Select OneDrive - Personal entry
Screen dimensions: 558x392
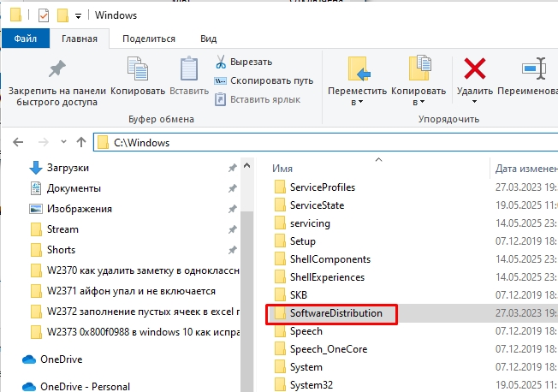[x=76, y=386]
